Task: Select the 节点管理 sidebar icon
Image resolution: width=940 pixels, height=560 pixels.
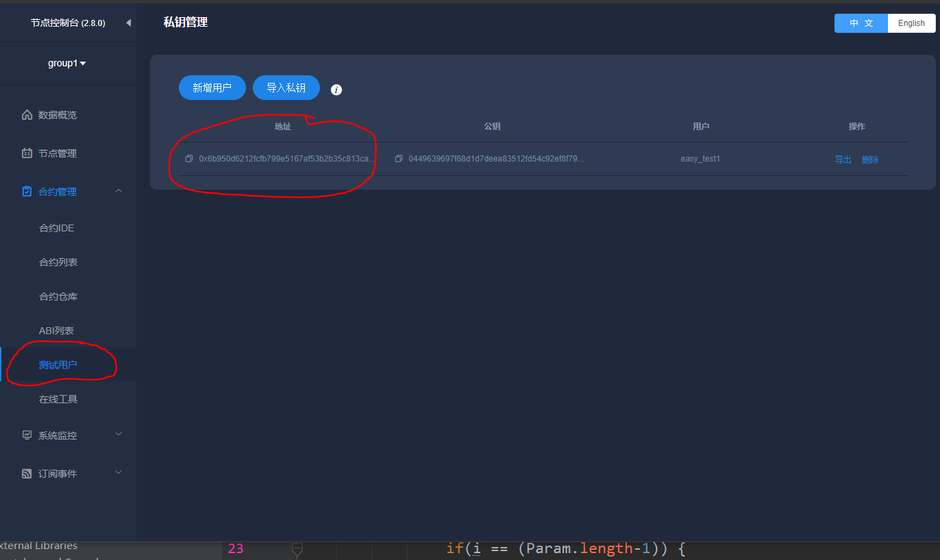Action: pos(27,153)
